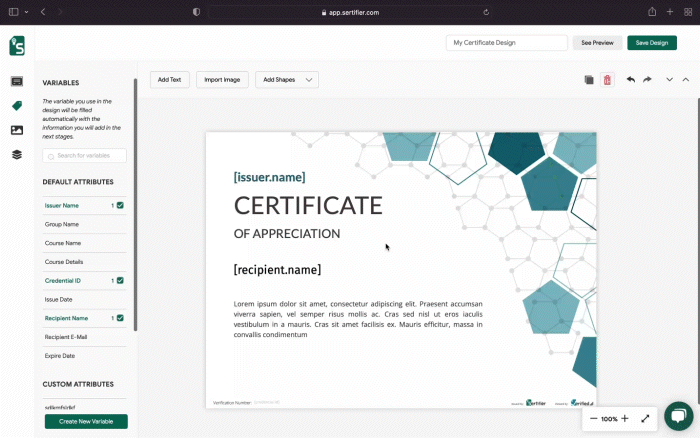Zoom in with the plus icon
This screenshot has height=438, width=700.
point(625,418)
